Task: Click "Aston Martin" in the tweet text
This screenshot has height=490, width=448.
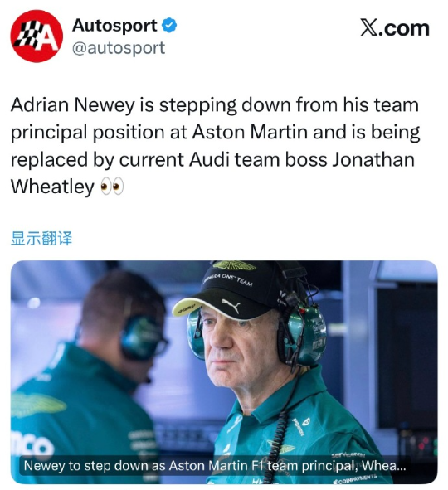Action: 250,132
